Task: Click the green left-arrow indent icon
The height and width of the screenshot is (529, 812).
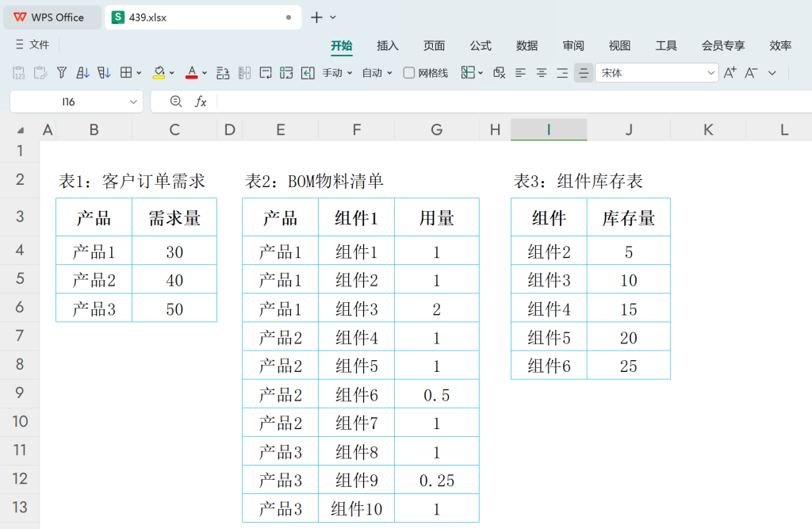Action: point(308,73)
